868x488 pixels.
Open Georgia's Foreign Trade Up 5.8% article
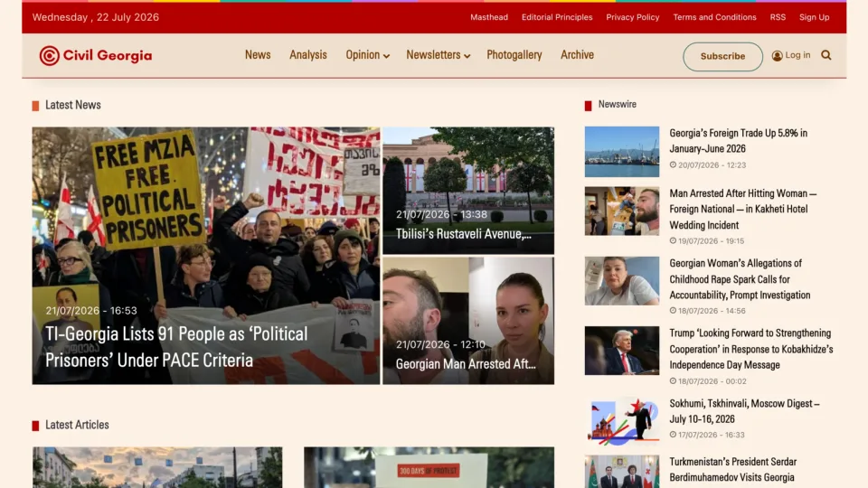tap(738, 141)
